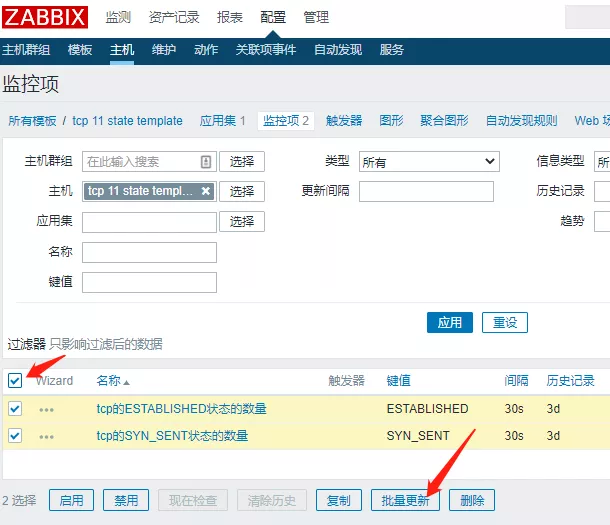Uncheck the tcp ESTABLISHED item checkbox
This screenshot has width=610, height=525.
tap(15, 408)
